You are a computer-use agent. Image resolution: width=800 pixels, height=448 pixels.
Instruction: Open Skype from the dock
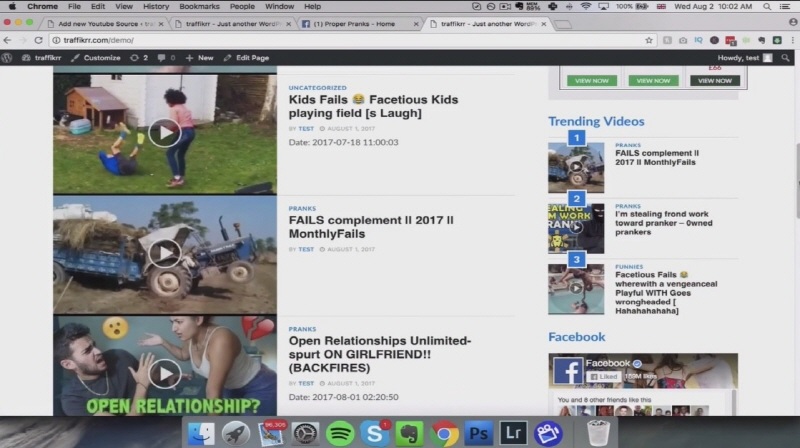(374, 434)
